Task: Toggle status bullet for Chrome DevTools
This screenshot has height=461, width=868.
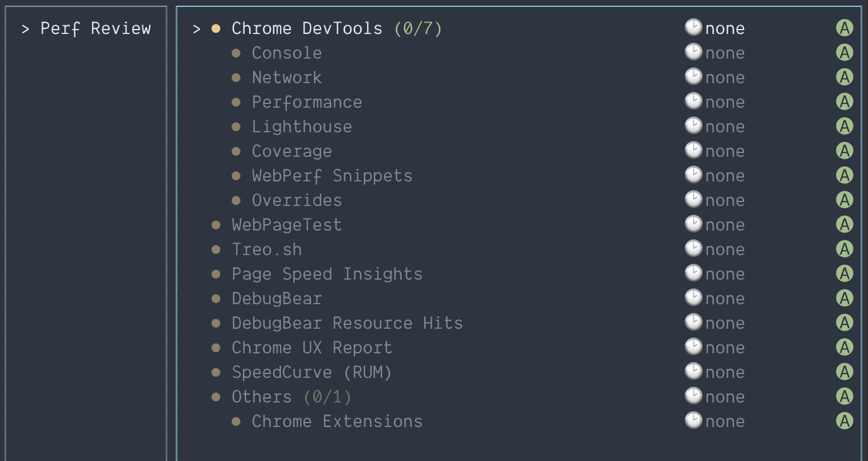Action: click(216, 28)
